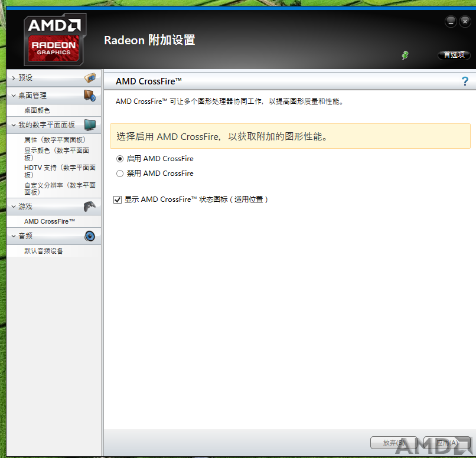
Task: Select 启用 AMD CrossFire radio button
Action: click(120, 159)
